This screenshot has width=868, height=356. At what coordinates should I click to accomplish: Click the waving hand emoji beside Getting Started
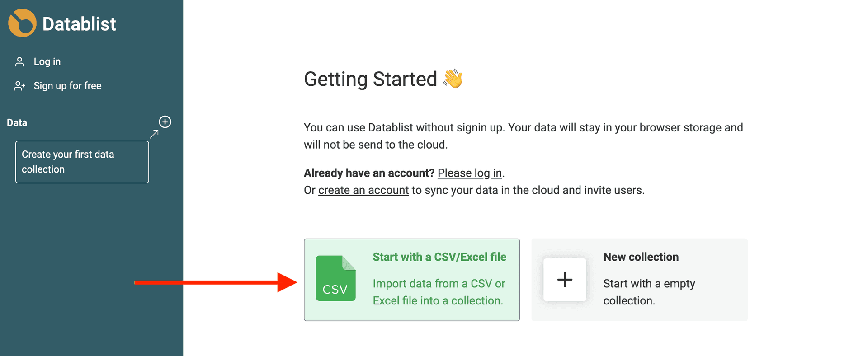point(452,78)
